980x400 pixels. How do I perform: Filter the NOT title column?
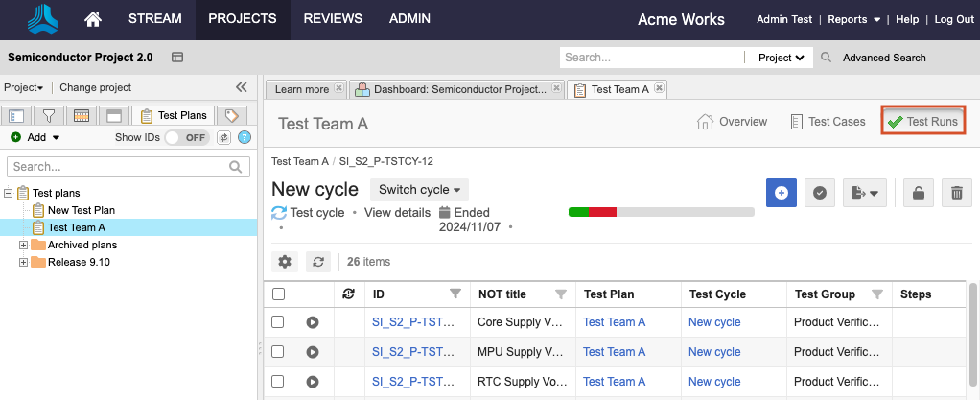pos(561,294)
